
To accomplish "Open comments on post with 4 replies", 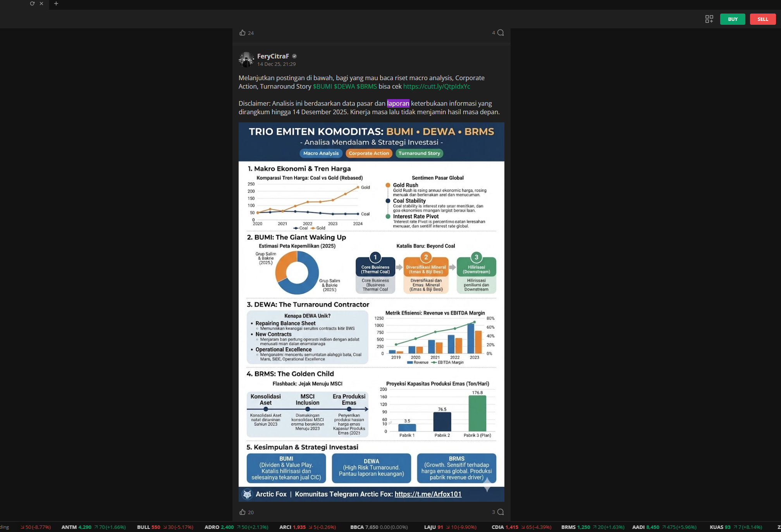I will [x=500, y=33].
